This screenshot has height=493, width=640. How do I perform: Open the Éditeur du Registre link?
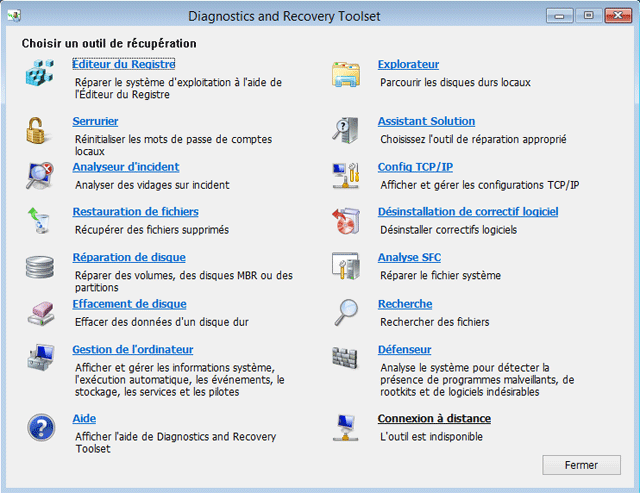tap(124, 64)
